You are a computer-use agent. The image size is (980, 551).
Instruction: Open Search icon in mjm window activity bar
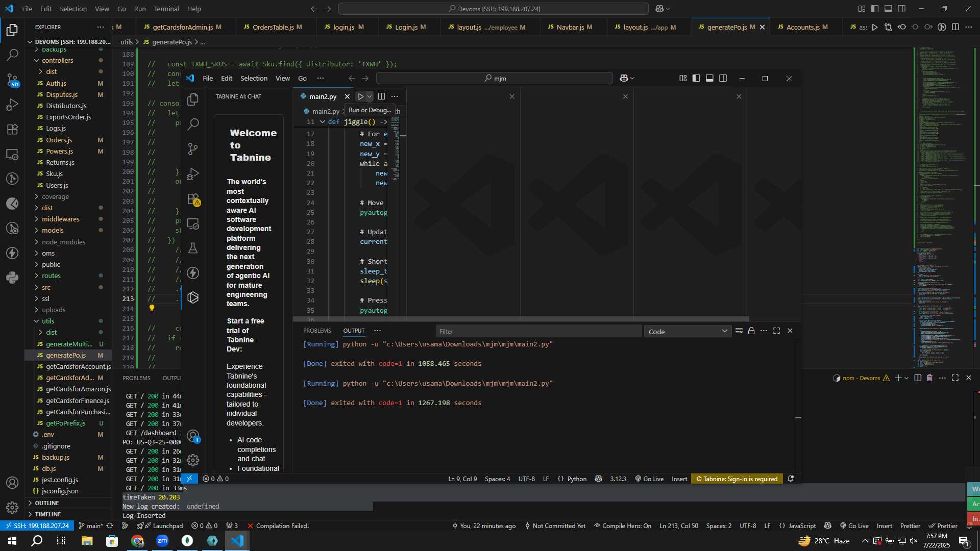click(193, 124)
